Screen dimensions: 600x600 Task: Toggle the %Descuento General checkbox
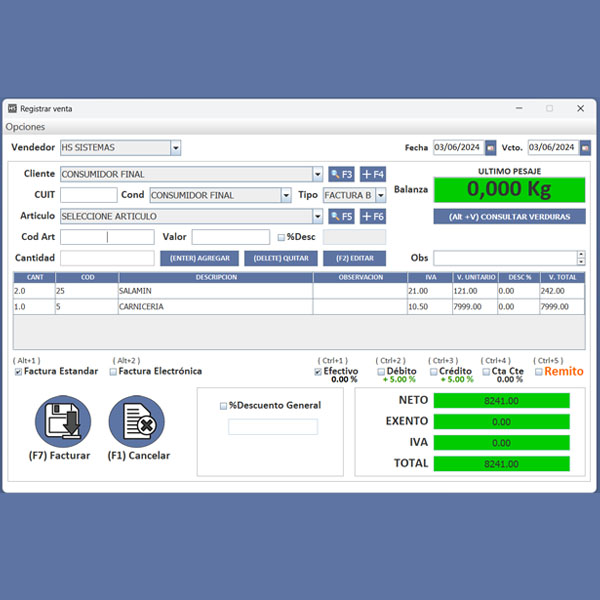point(223,406)
